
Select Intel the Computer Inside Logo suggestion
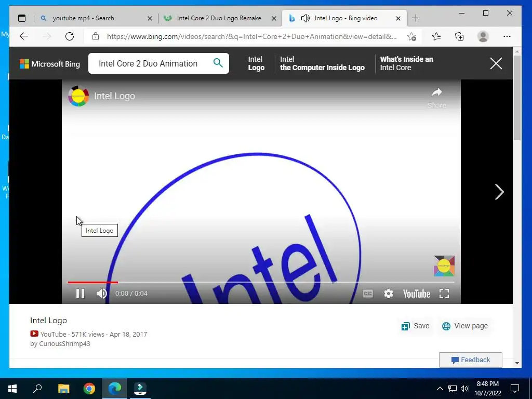pos(322,63)
